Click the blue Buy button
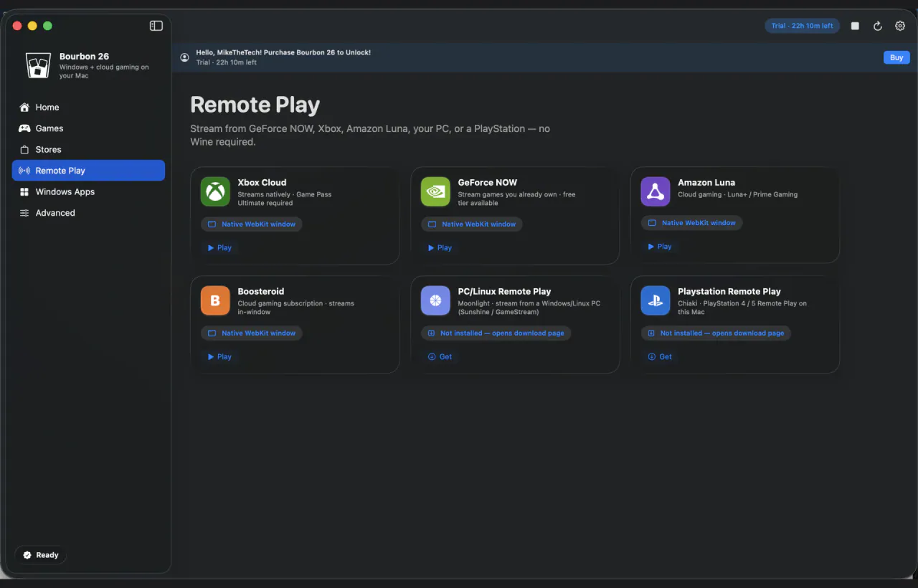 pyautogui.click(x=896, y=57)
